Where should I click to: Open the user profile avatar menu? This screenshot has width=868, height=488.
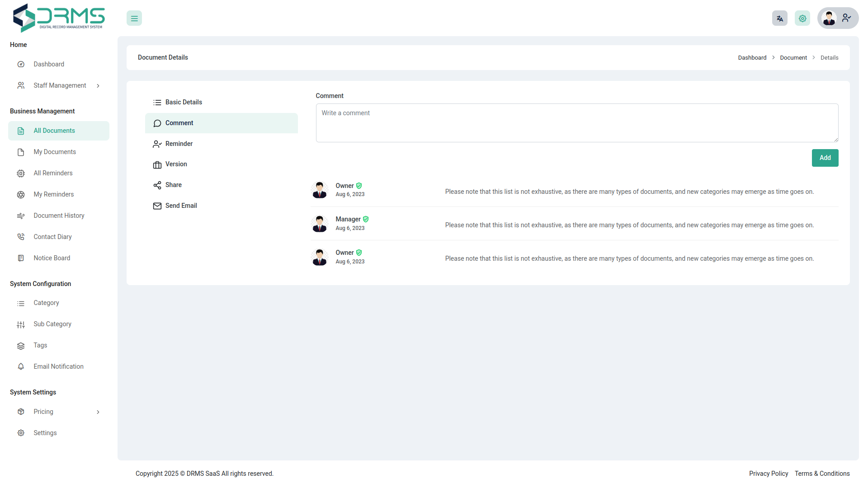click(829, 18)
